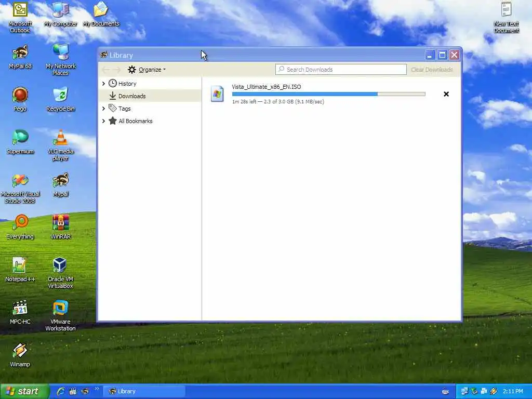Expand the Tags tree node

pyautogui.click(x=103, y=109)
